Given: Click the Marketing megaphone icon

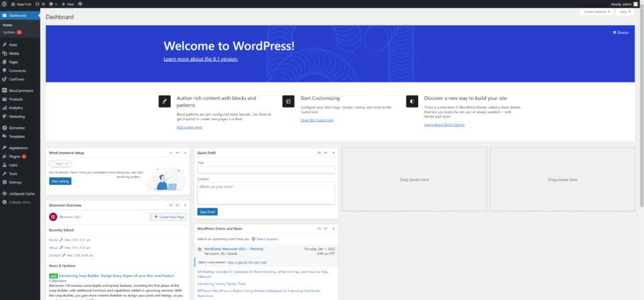Looking at the screenshot, I should (4, 116).
